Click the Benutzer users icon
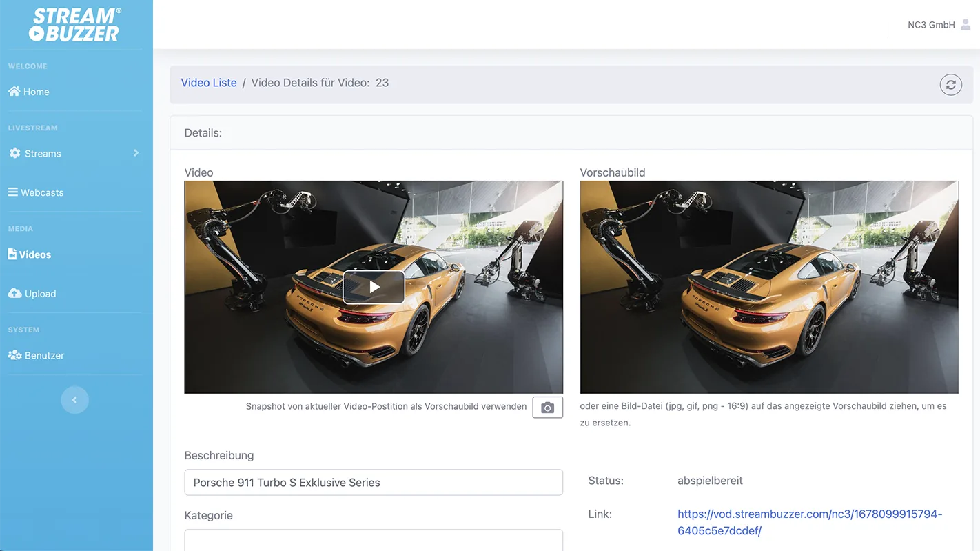980x551 pixels. (14, 355)
